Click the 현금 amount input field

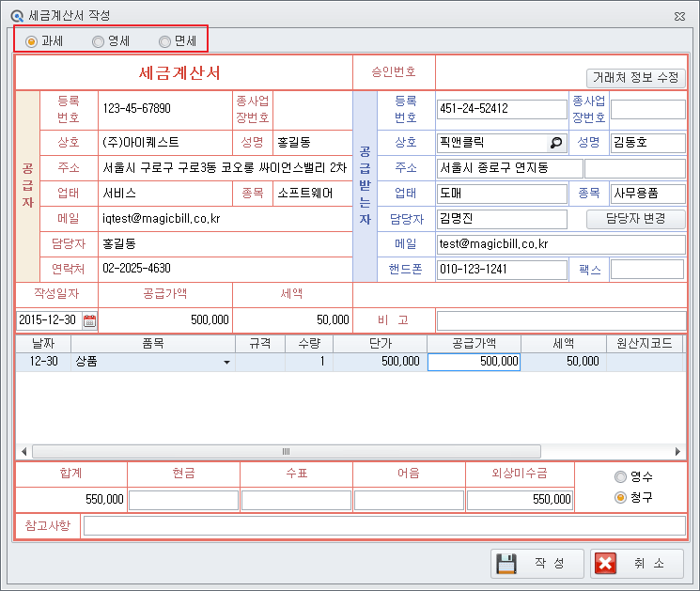(x=183, y=500)
